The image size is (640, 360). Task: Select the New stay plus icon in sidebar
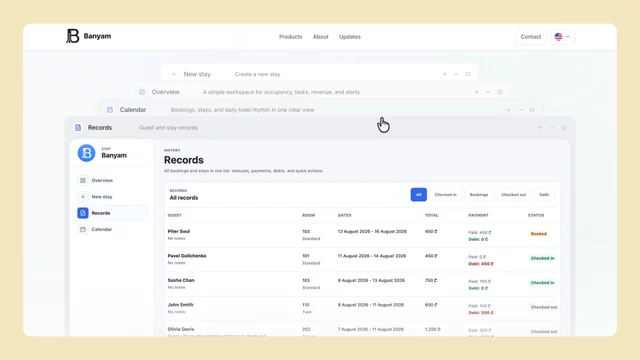click(x=83, y=196)
